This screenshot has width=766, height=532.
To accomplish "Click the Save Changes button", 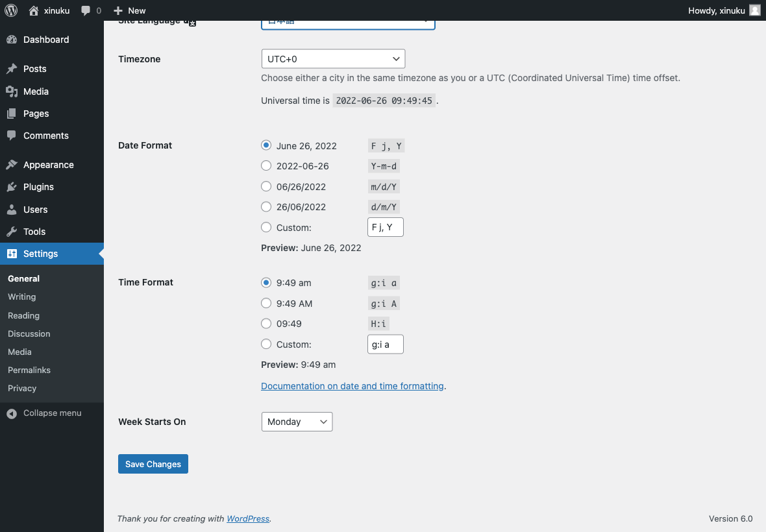I will point(153,464).
